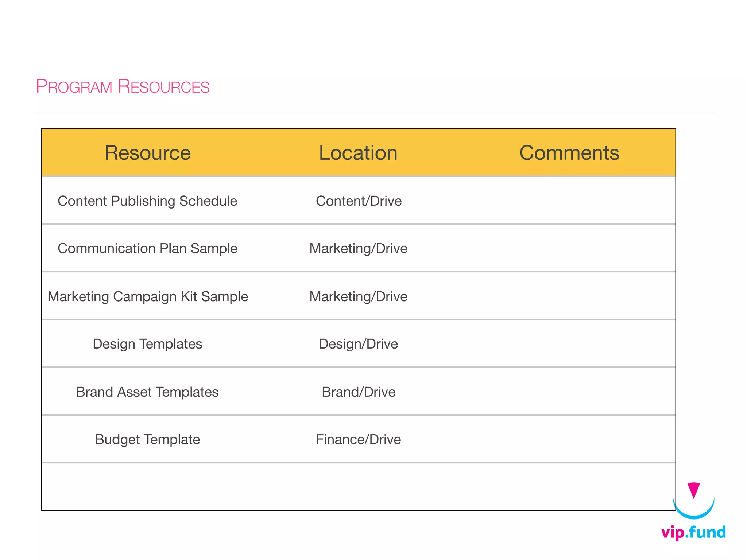The image size is (747, 560).
Task: Click the Design/Drive location cell
Action: point(359,344)
